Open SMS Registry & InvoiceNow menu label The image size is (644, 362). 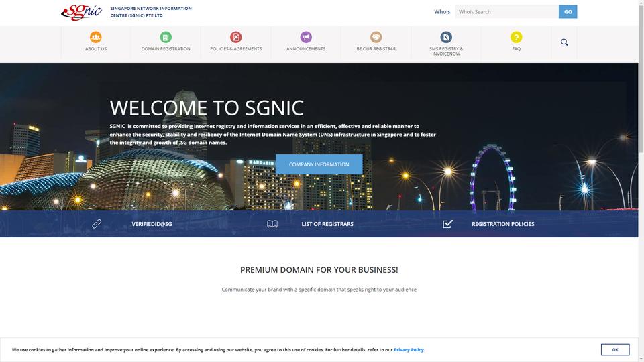pyautogui.click(x=446, y=51)
